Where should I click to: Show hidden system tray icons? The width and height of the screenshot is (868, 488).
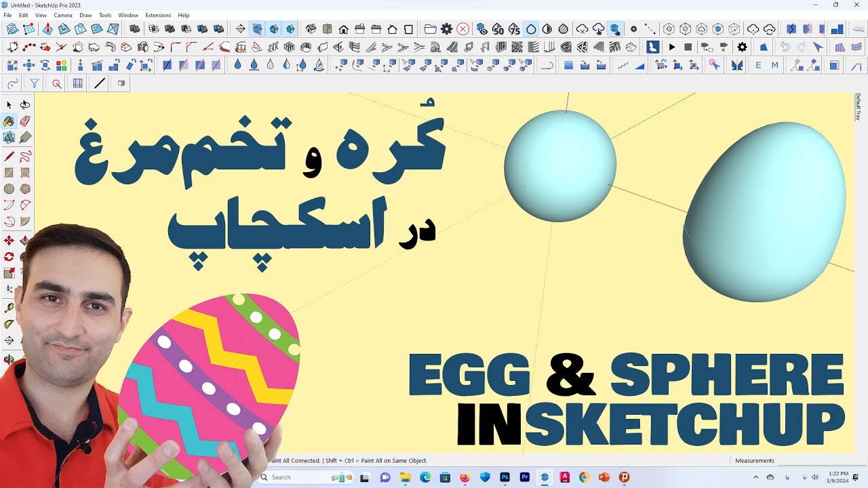click(x=755, y=477)
